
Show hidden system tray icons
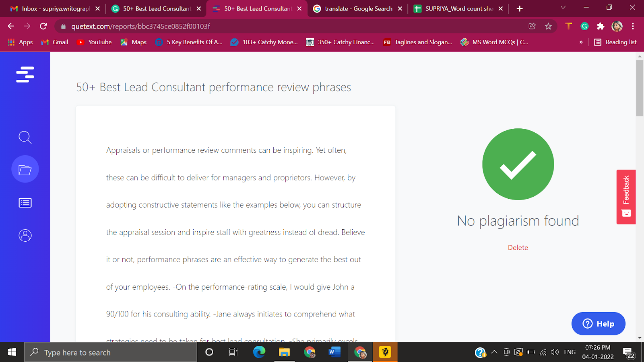coord(495,352)
